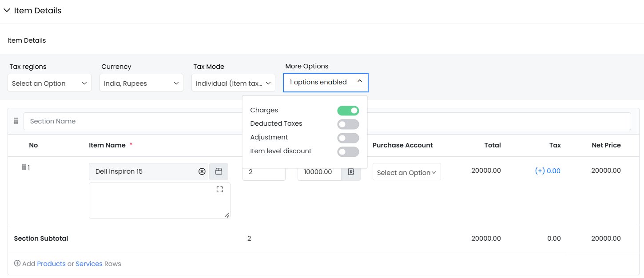Open the Tax Mode dropdown
The image size is (644, 278).
[233, 83]
